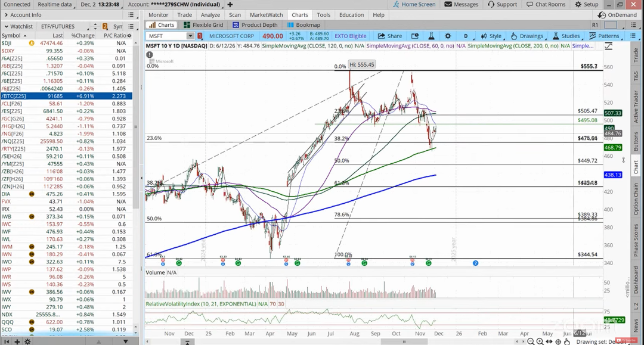The width and height of the screenshot is (644, 345).
Task: Add a gadget with sidebar plus icon
Action: pos(17,341)
